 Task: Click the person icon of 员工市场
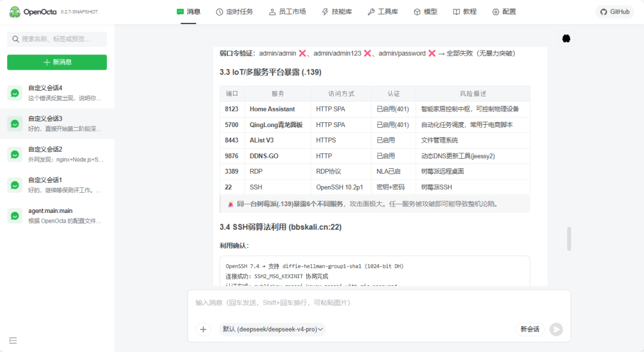click(272, 12)
